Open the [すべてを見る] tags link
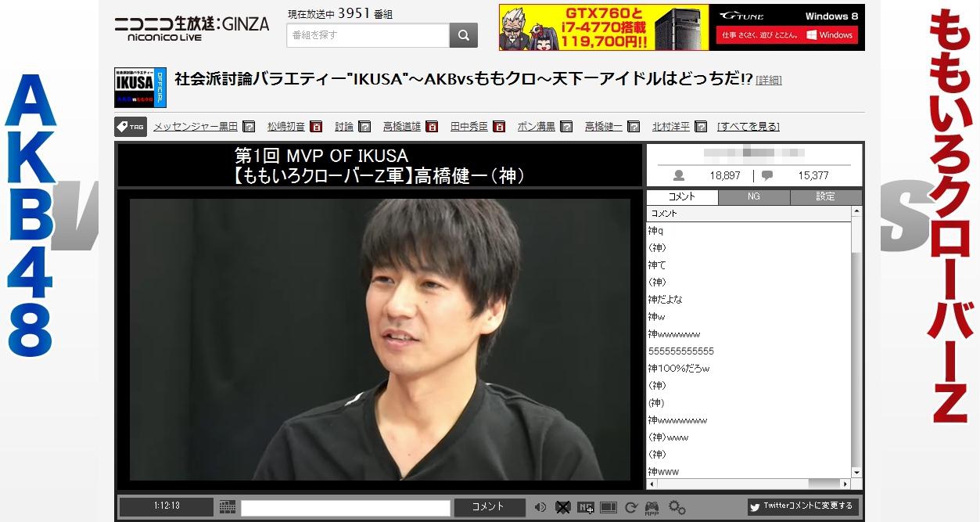The width and height of the screenshot is (980, 522). click(x=748, y=127)
